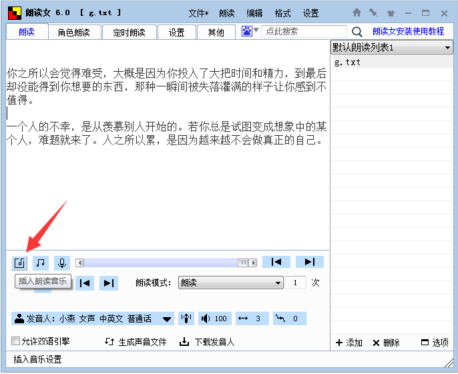Open the 文件 menu
Viewport: 458px width, 374px height.
click(198, 13)
